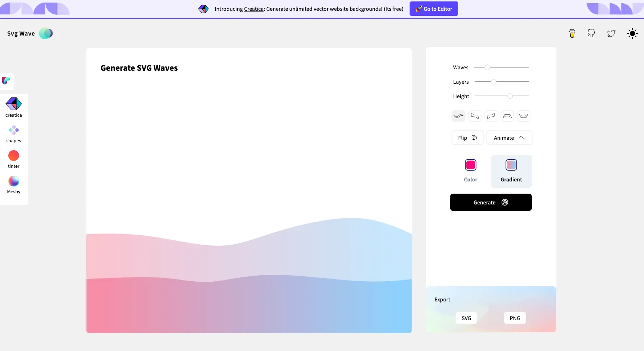
Task: Click the Height slider handle
Action: point(510,96)
